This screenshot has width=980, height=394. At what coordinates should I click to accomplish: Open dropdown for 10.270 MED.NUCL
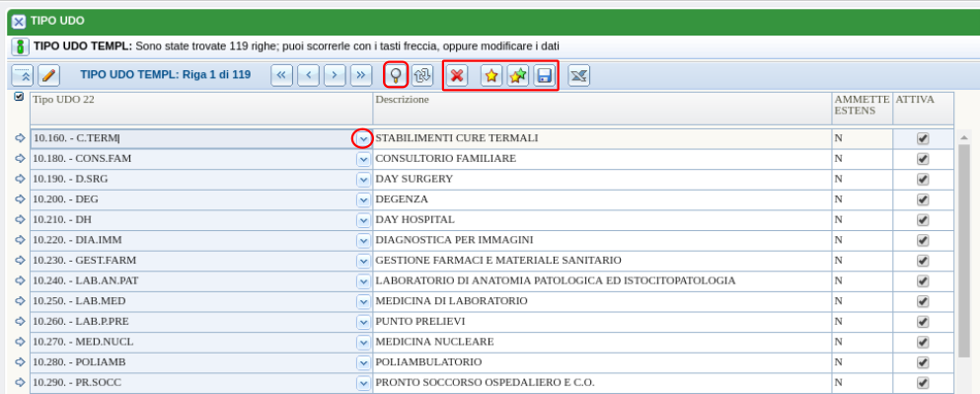pyautogui.click(x=363, y=342)
